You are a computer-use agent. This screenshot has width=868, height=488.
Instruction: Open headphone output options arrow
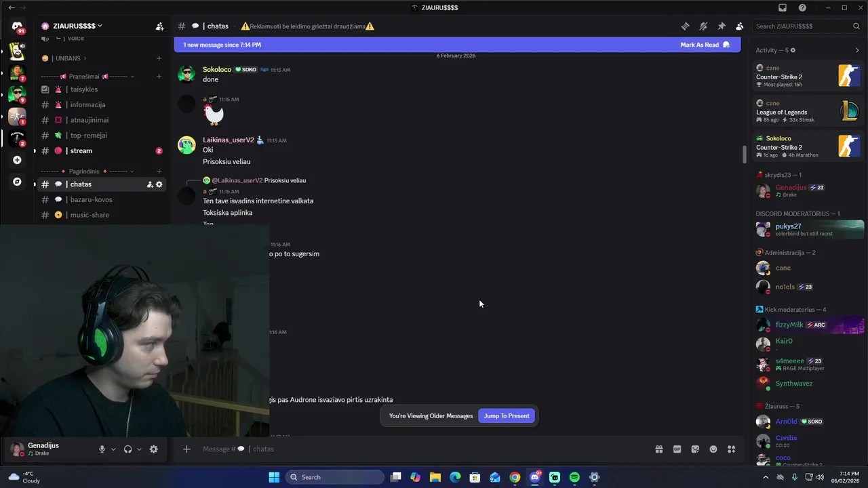[139, 449]
